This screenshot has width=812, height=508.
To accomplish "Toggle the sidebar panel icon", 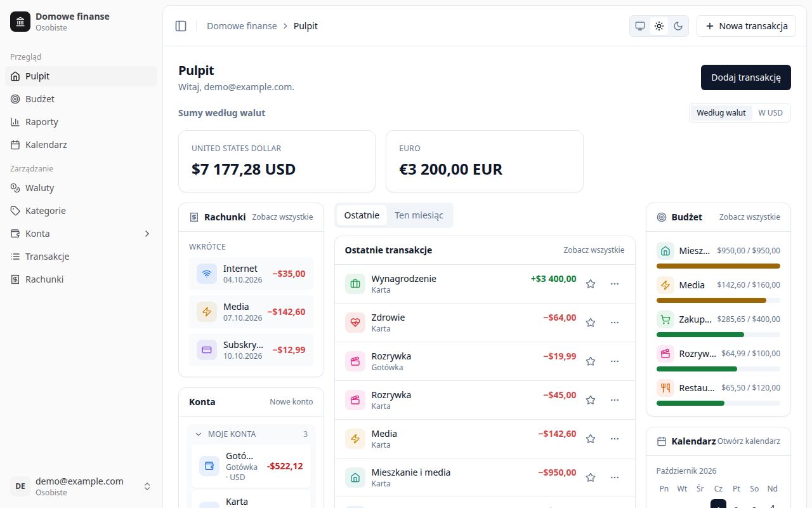I will (181, 26).
